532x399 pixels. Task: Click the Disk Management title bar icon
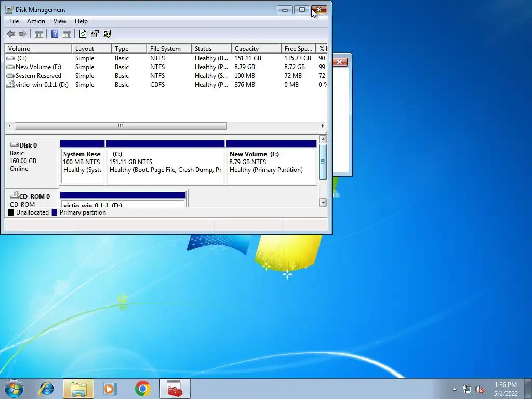9,9
